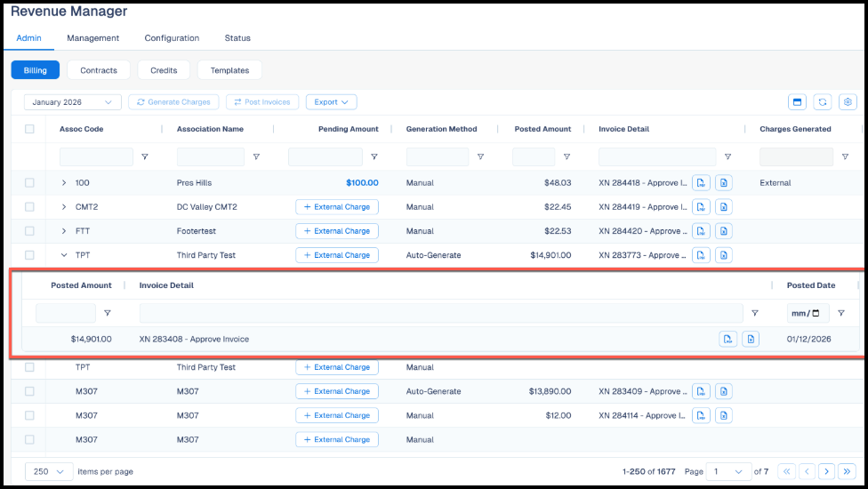Viewport: 868px width, 489px height.
Task: Open the document icon for DC Valley CMT2 row
Action: (x=724, y=207)
